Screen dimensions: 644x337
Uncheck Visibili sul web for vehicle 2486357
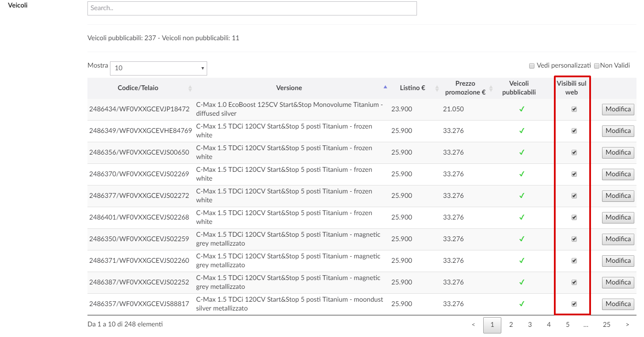point(574,304)
